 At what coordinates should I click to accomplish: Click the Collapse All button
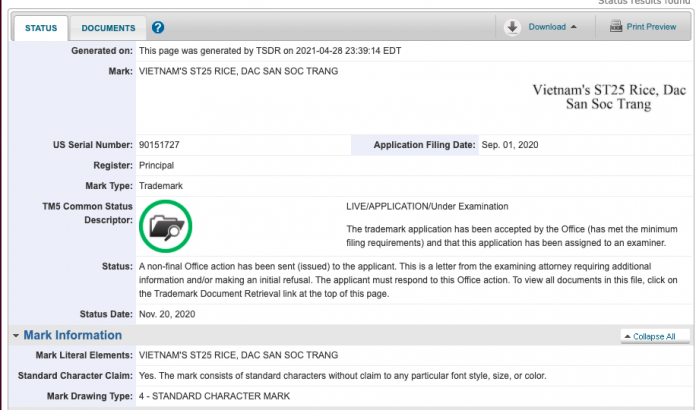(655, 336)
